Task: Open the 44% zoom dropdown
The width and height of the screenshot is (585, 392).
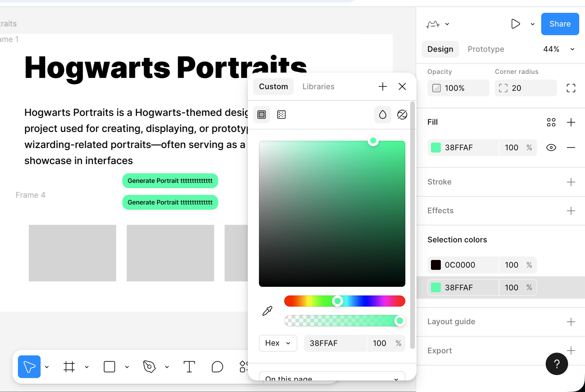Action: 558,49
